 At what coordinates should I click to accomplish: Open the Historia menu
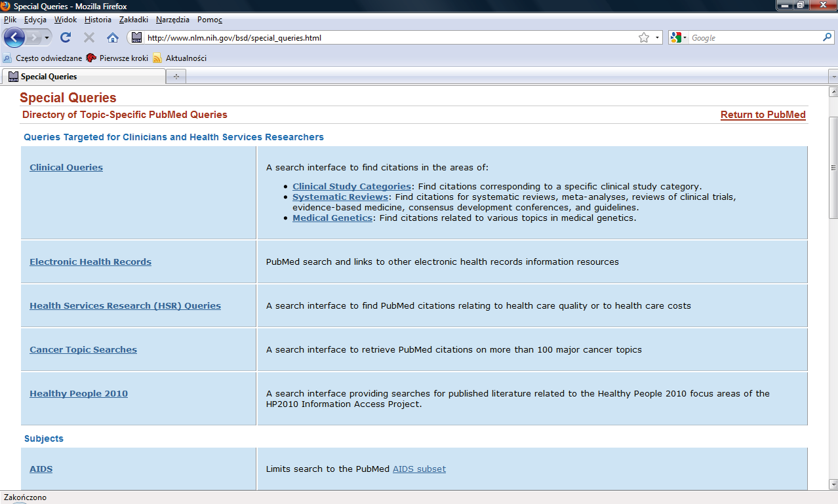point(98,20)
